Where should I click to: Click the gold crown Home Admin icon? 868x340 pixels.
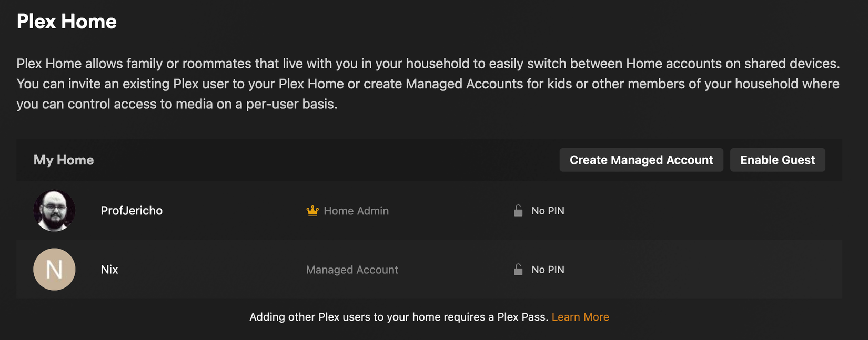point(312,211)
